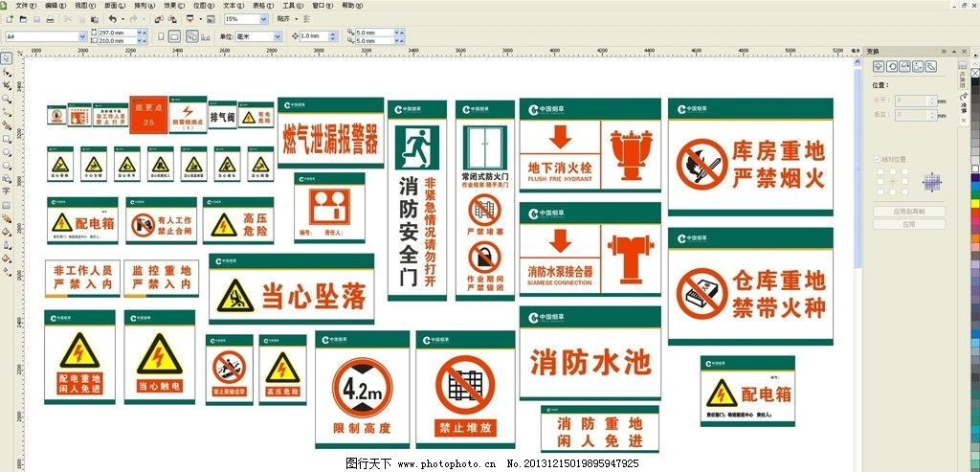The width and height of the screenshot is (980, 472).
Task: Click the Open file folder icon
Action: click(x=23, y=19)
